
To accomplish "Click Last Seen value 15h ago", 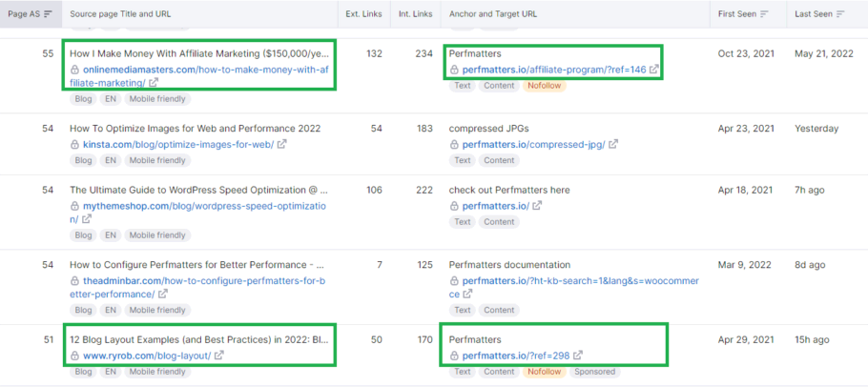I will 813,339.
